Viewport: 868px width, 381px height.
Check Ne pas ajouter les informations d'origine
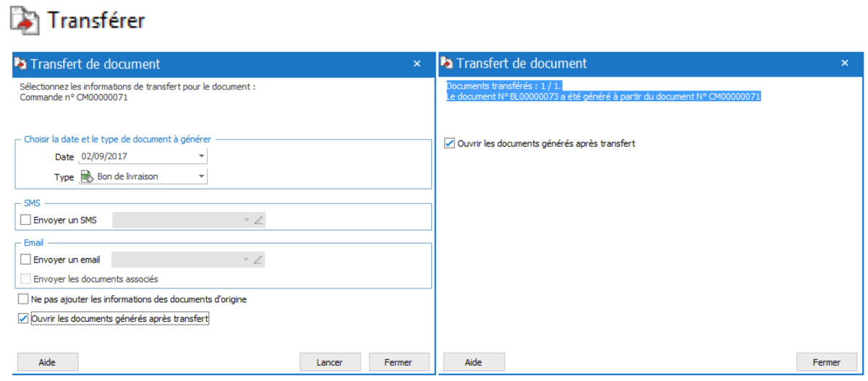(24, 299)
